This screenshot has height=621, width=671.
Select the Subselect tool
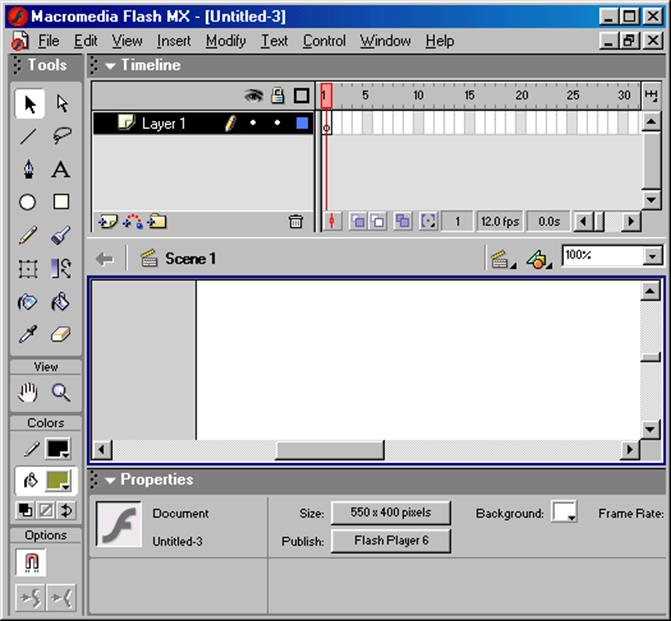click(x=62, y=104)
